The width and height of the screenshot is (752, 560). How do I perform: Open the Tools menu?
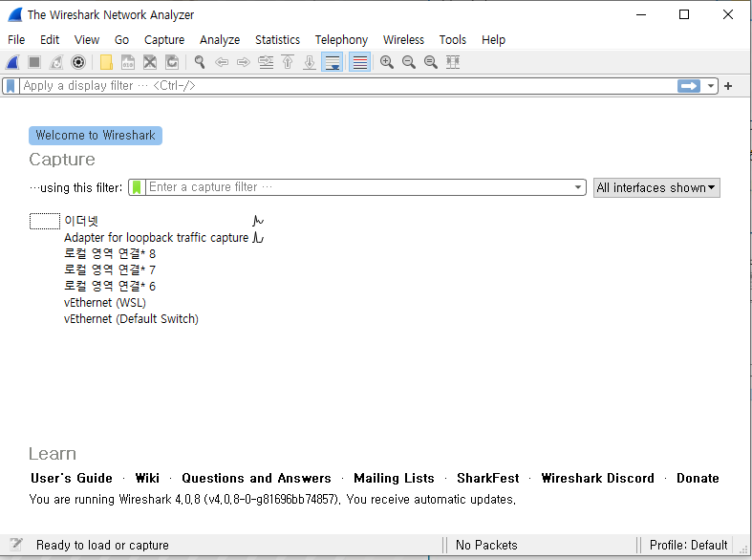[x=453, y=40]
